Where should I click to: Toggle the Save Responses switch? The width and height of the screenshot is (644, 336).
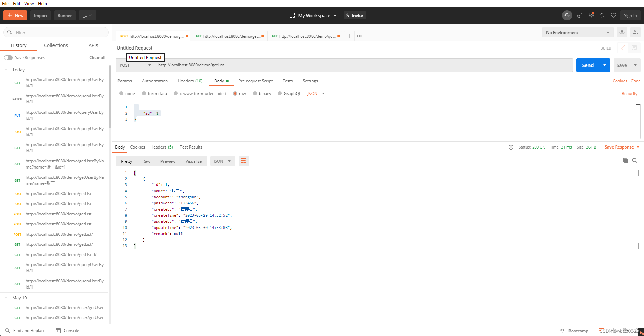point(8,58)
